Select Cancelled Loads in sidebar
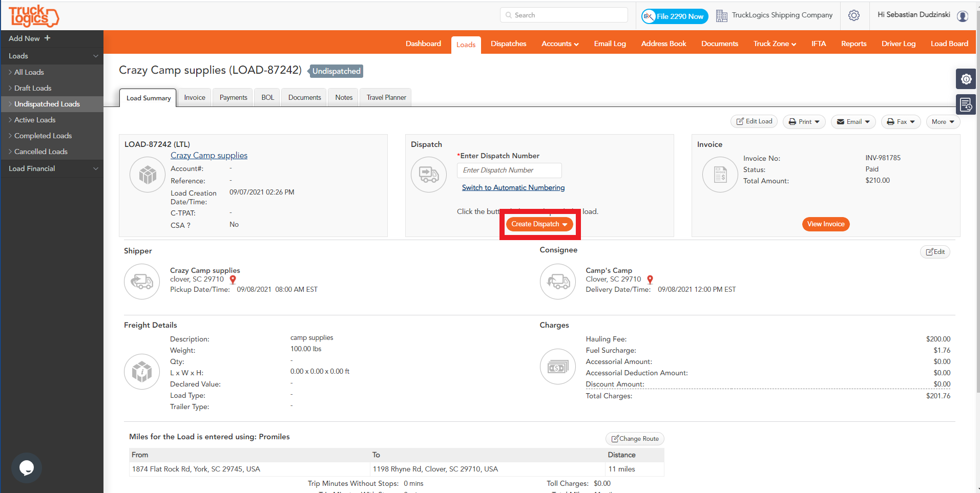Viewport: 980px width, 493px height. 52,152
